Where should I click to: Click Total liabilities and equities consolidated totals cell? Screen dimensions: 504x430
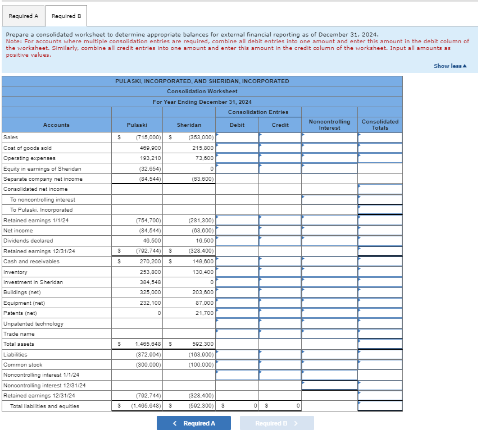pyautogui.click(x=380, y=406)
